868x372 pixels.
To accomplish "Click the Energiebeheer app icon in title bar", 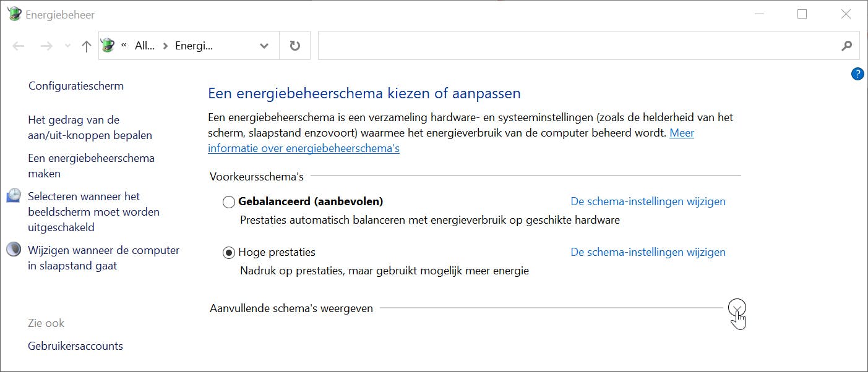I will tap(14, 14).
